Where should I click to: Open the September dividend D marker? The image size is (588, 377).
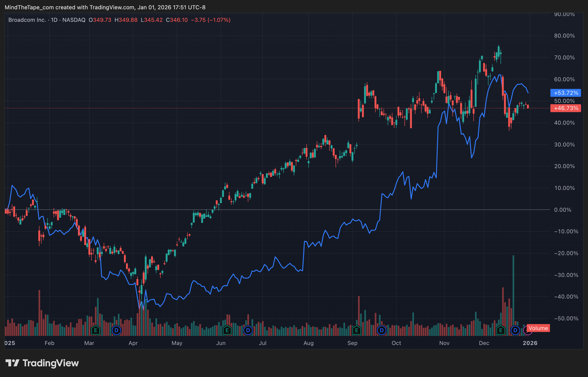point(381,331)
